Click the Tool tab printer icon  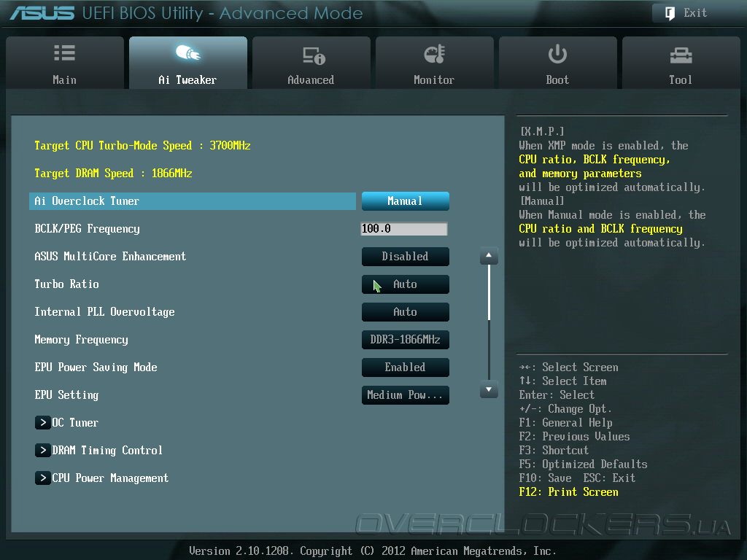coord(681,55)
